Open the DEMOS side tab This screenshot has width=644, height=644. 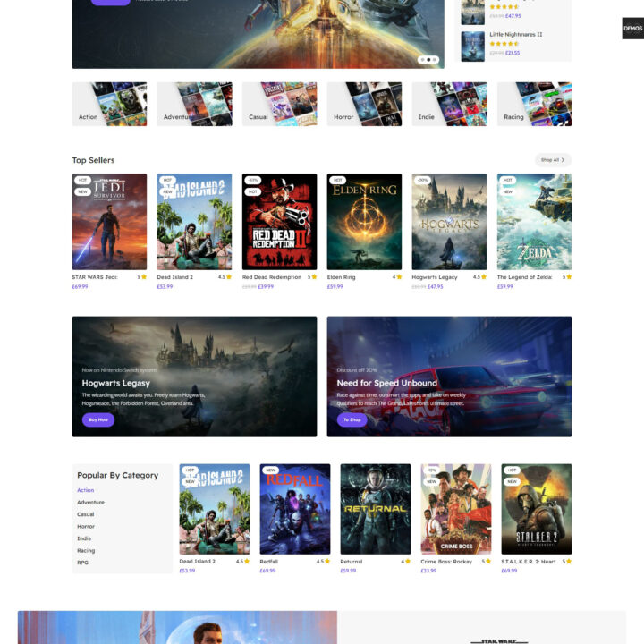(x=633, y=29)
